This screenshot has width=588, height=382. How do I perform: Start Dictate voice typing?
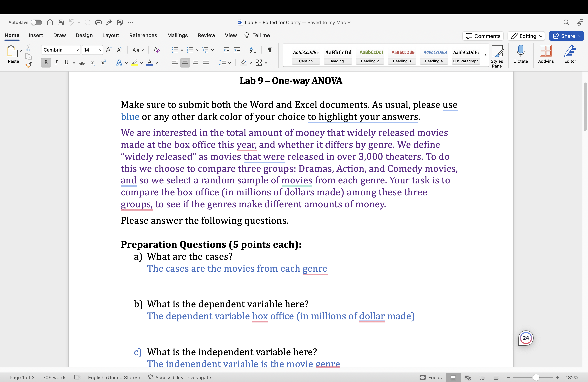(521, 55)
